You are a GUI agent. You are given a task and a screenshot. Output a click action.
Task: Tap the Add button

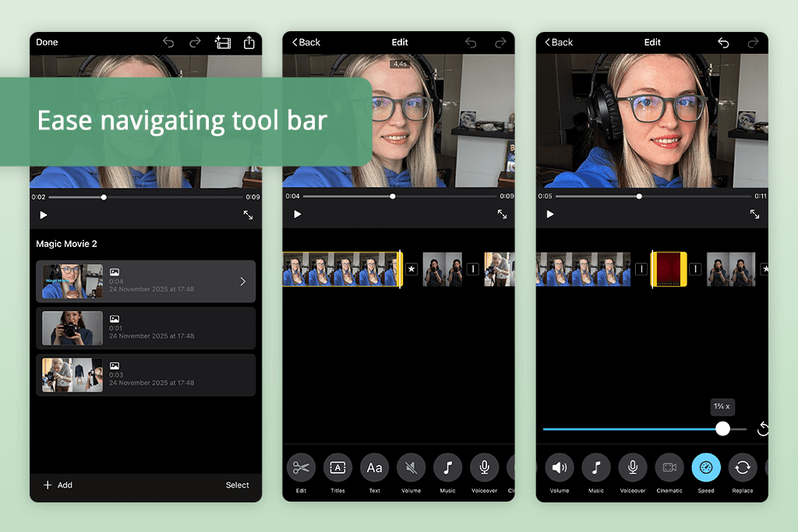pos(58,485)
